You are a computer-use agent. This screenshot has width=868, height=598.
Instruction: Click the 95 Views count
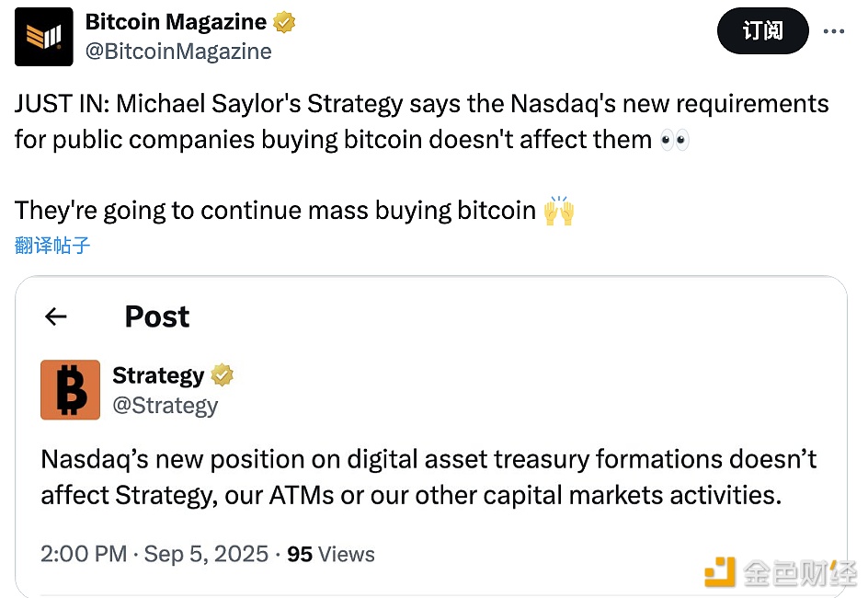pos(331,554)
